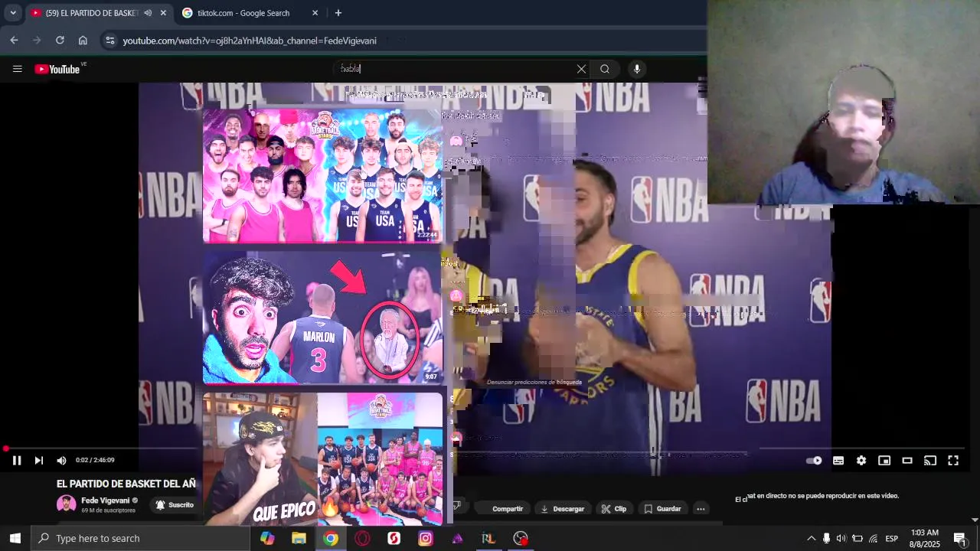
Task: Change the ESP input language
Action: point(891,538)
